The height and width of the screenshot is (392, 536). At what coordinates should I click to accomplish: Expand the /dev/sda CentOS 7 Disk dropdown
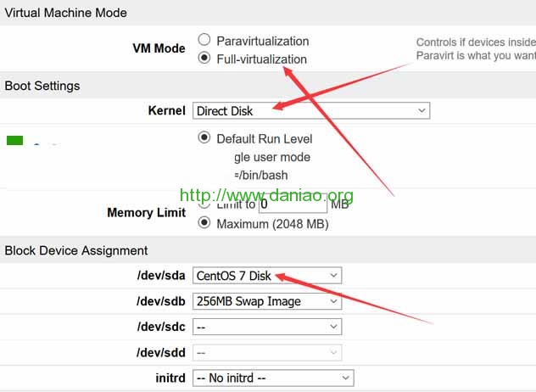tap(266, 276)
